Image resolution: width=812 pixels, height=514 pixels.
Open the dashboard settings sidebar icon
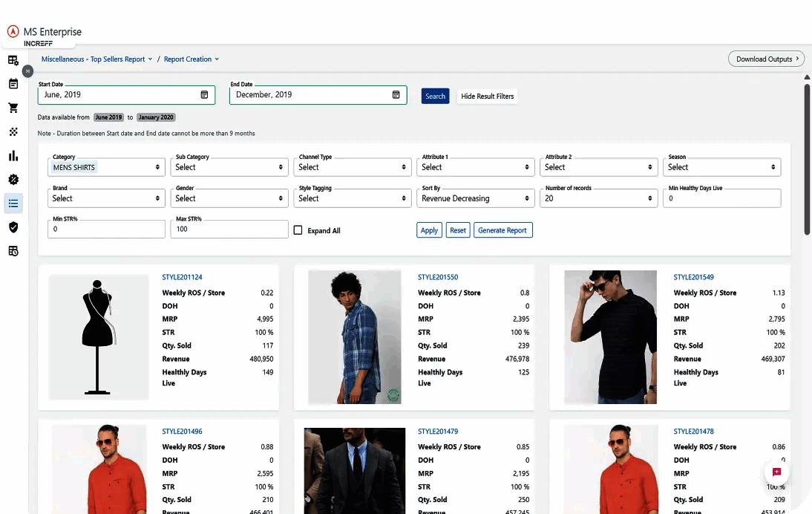tap(13, 60)
